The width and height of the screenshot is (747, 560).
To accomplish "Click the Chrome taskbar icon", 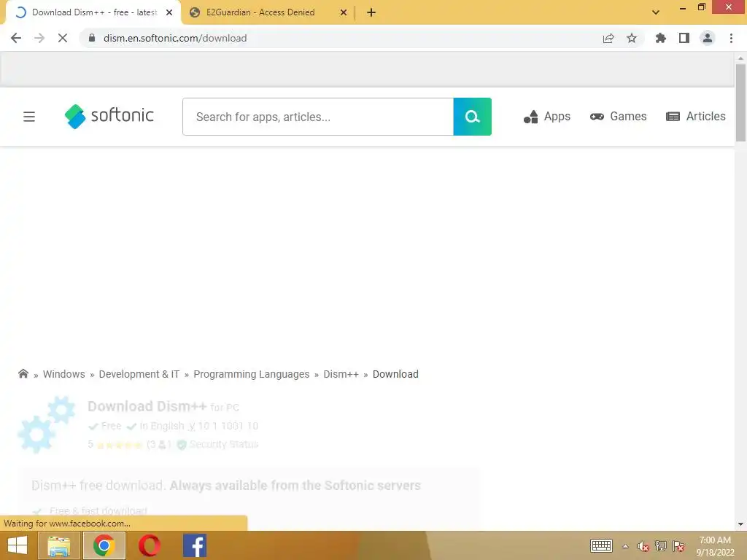I will click(104, 545).
